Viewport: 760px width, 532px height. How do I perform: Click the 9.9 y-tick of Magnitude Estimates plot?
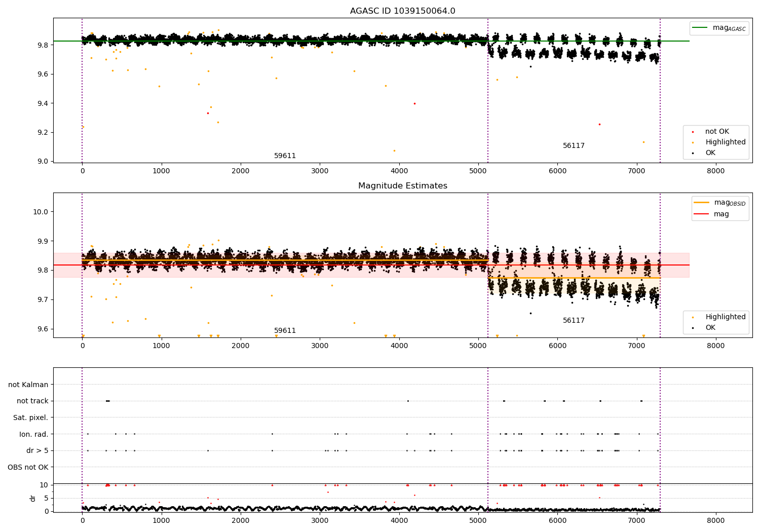tap(43, 241)
